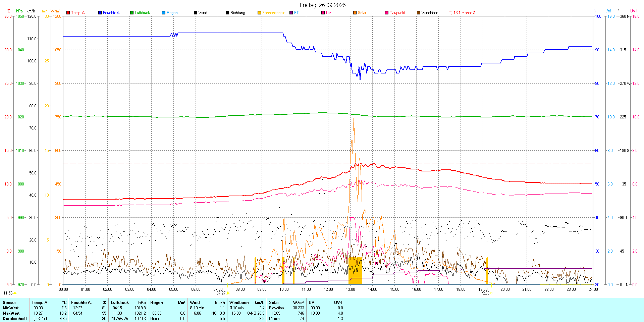This screenshot has height=322, width=644.
Task: Click the 19:23 sunset time marker
Action: (x=484, y=293)
